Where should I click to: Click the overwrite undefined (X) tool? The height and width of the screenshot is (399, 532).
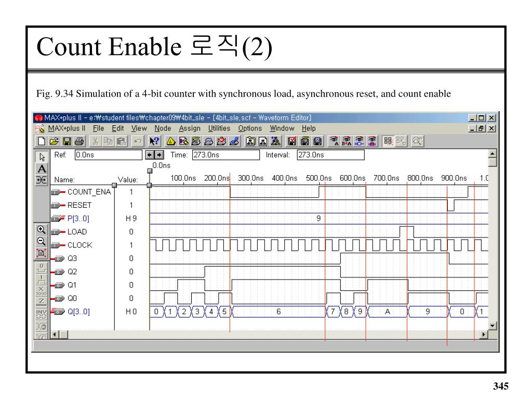[x=42, y=291]
